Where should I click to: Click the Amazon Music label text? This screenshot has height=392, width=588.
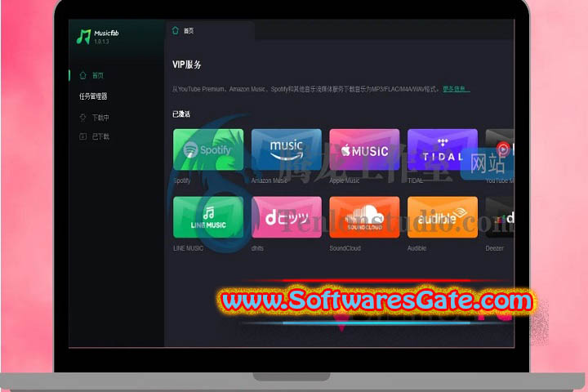click(269, 180)
